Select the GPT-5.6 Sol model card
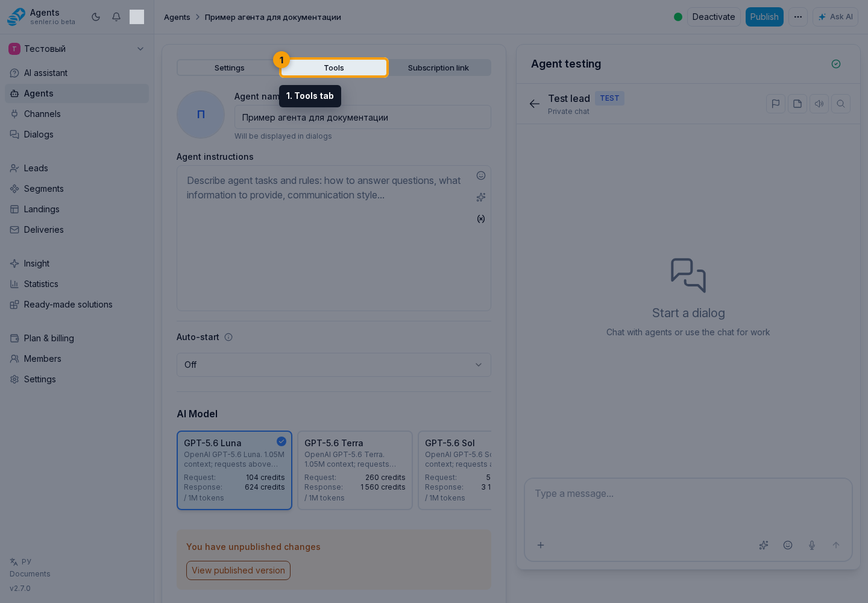 point(455,470)
